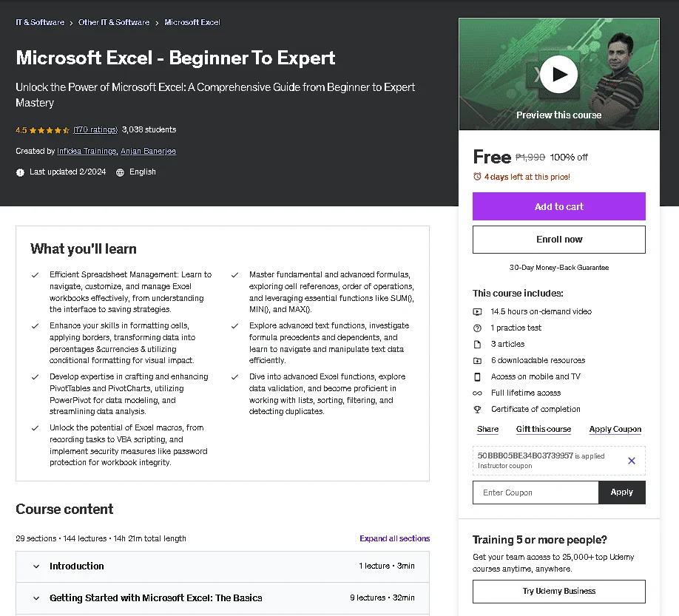Viewport: 679px width, 616px height.
Task: Click the articles document icon
Action: pos(477,344)
